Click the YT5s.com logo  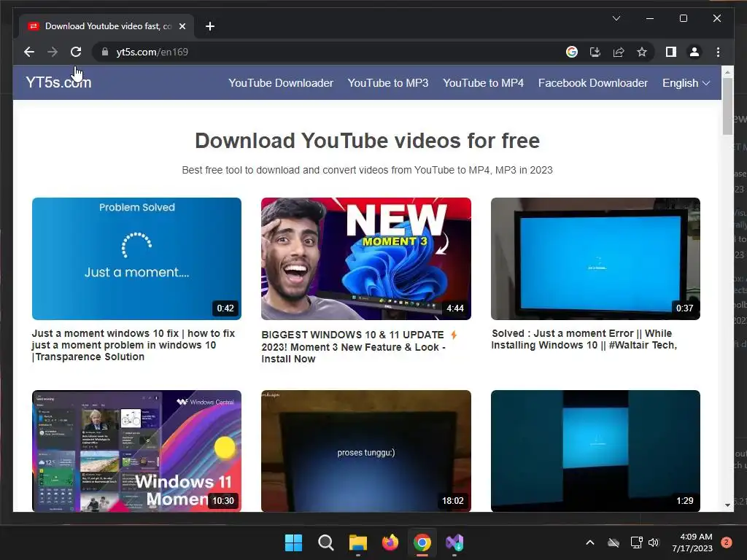click(x=58, y=82)
